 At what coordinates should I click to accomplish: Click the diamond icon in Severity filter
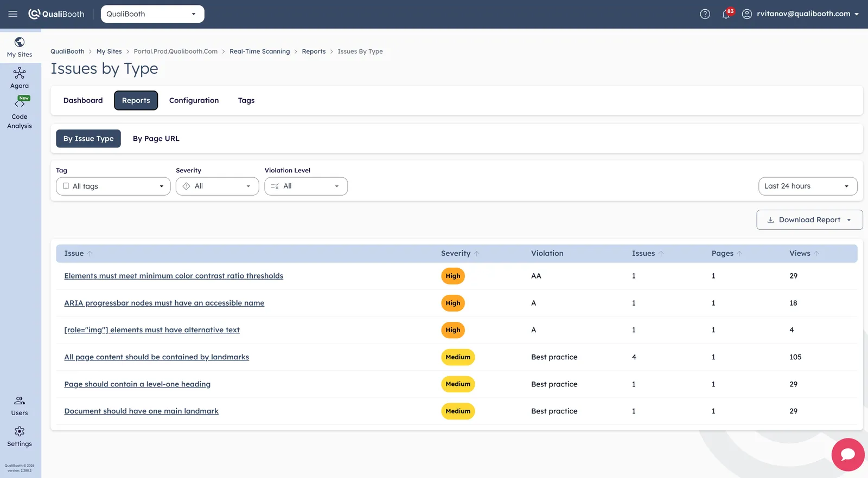(x=186, y=186)
